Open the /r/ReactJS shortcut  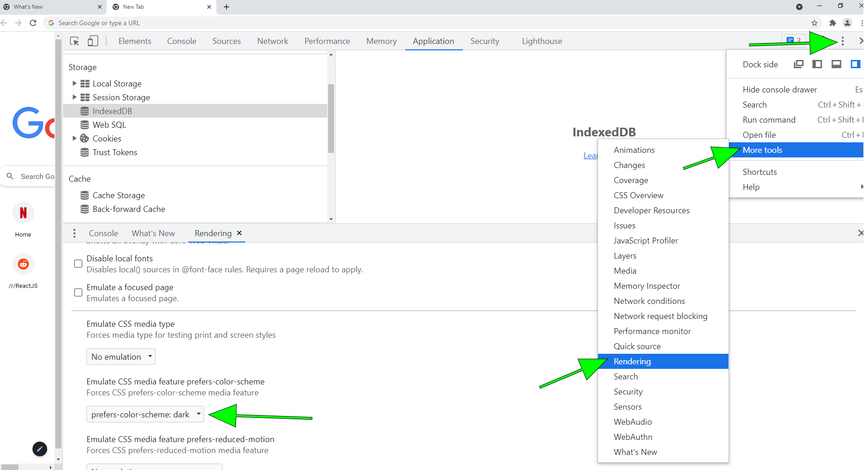pos(23,264)
